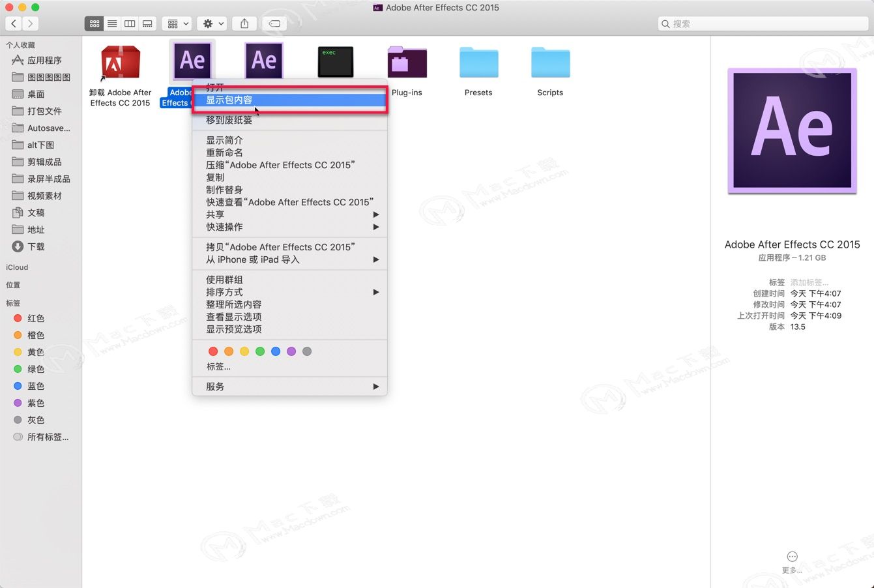
Task: Click the Edit Tags toolbar button
Action: 274,23
